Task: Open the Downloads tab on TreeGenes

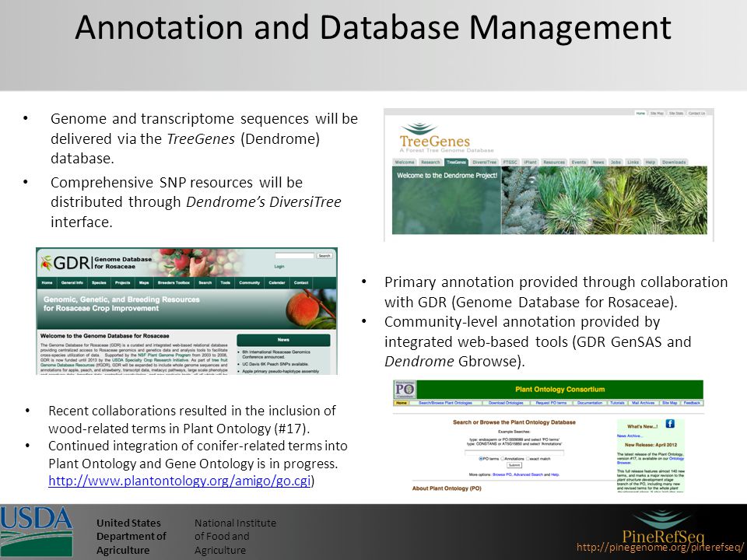Action: [x=674, y=163]
